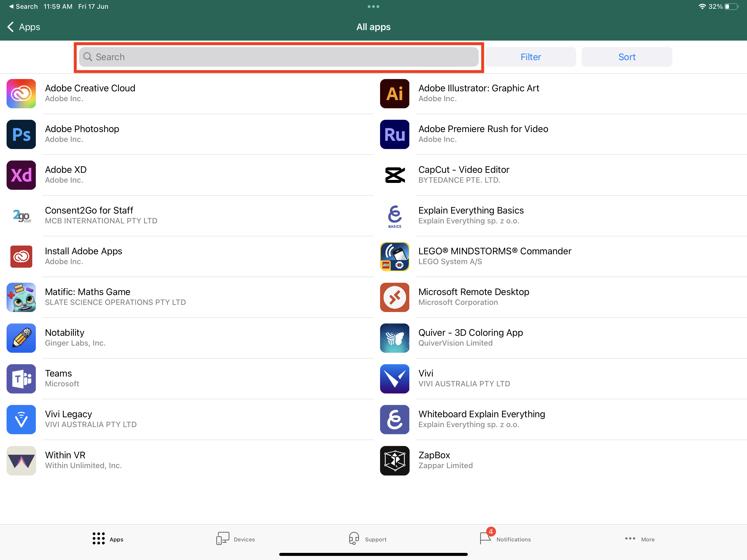Select CapCut - Video Editor title
Image resolution: width=747 pixels, height=560 pixels.
tap(464, 169)
